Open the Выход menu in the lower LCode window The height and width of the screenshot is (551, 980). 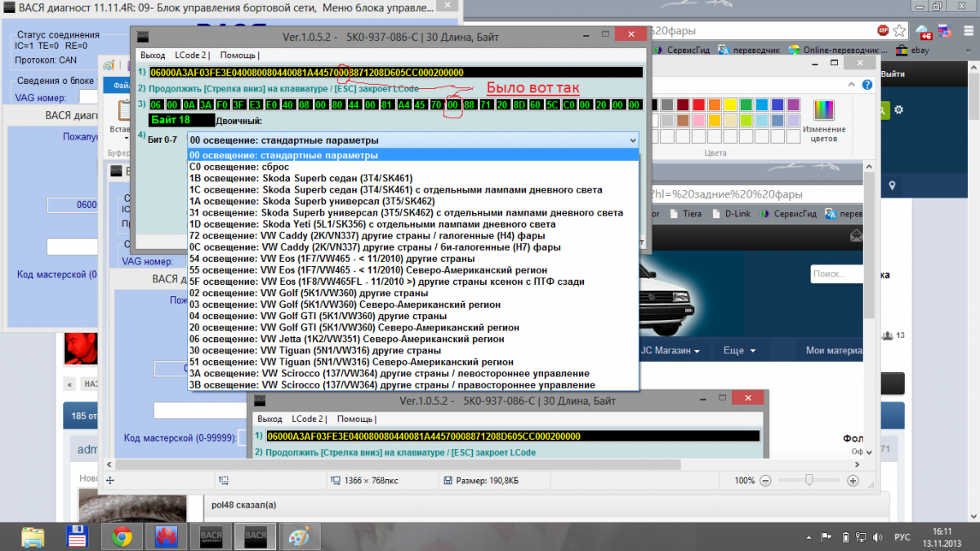coord(270,419)
